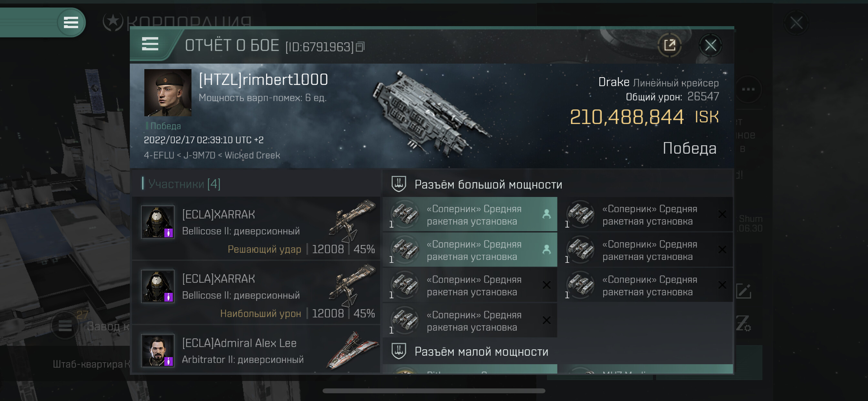The image size is (868, 401).
Task: Click the 'Участники [4]' participants header
Action: (184, 184)
